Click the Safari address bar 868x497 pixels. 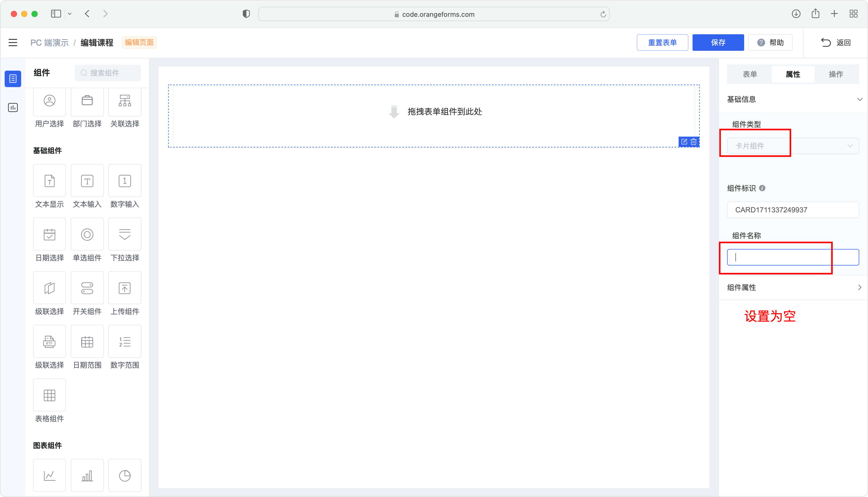coord(434,14)
